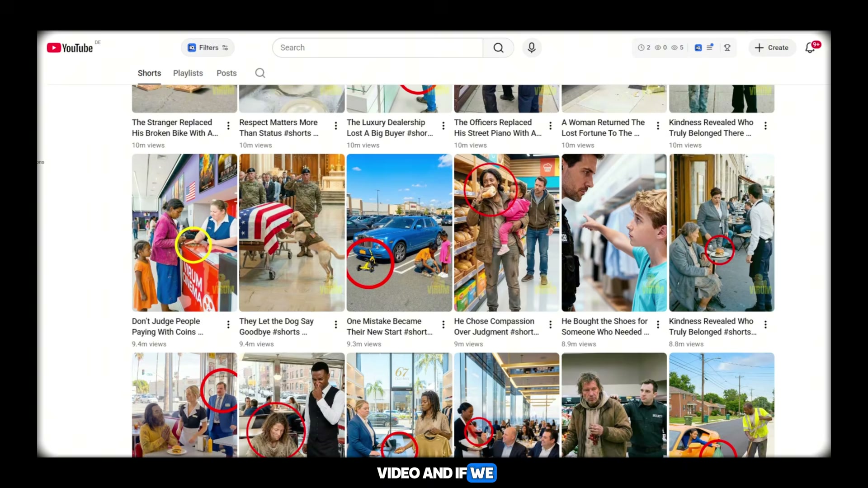This screenshot has height=488, width=868.
Task: Switch to the Posts tab
Action: pyautogui.click(x=226, y=73)
